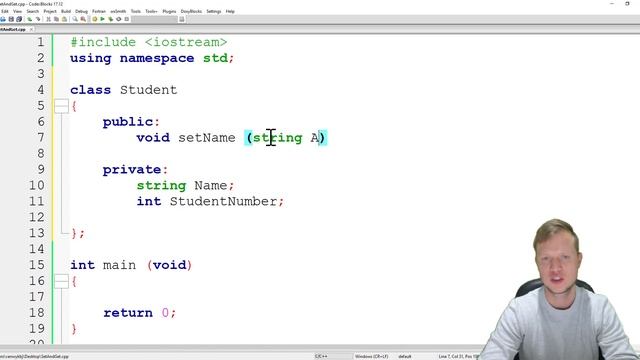Select the SetAndGet.cpp editor tab
The image size is (640, 360).
[13, 29]
